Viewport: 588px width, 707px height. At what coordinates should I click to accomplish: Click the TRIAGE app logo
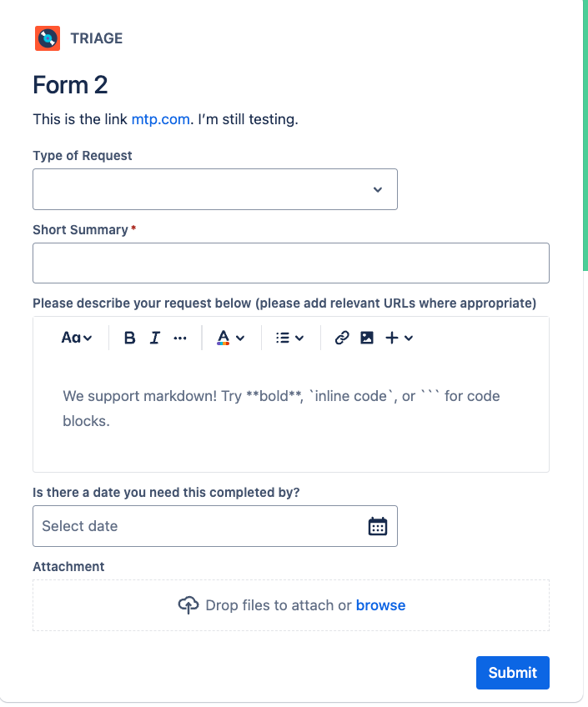click(48, 38)
